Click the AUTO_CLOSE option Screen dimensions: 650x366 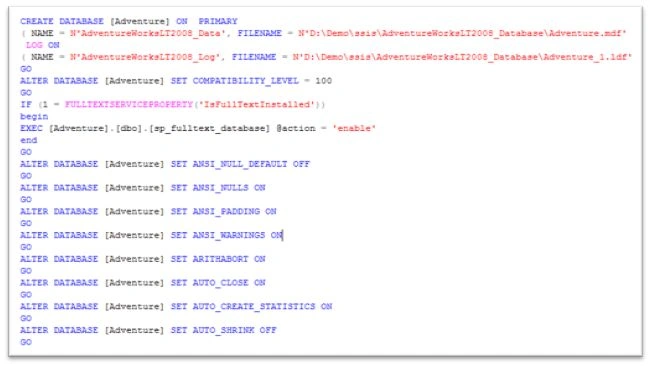[x=221, y=283]
